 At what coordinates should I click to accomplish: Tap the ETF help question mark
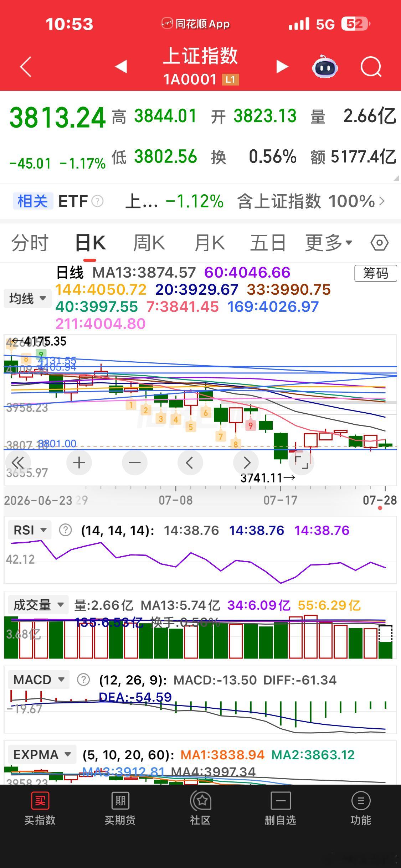pyautogui.click(x=97, y=201)
